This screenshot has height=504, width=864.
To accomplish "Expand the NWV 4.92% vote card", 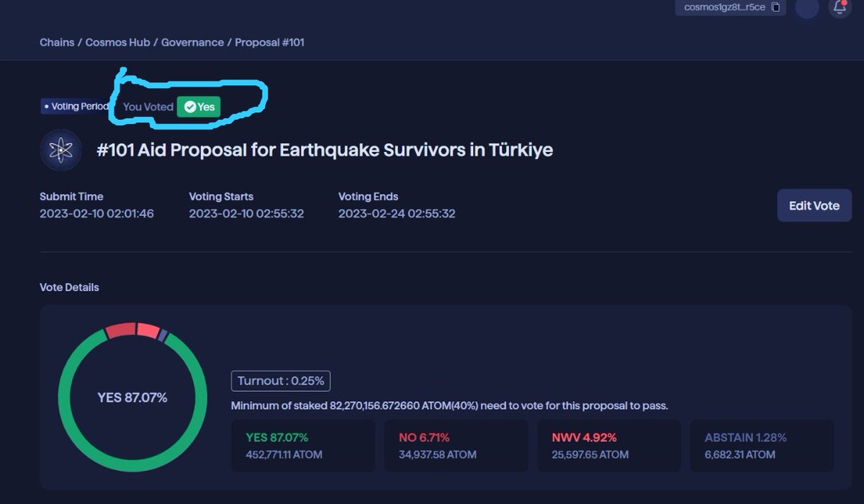I will (x=608, y=445).
